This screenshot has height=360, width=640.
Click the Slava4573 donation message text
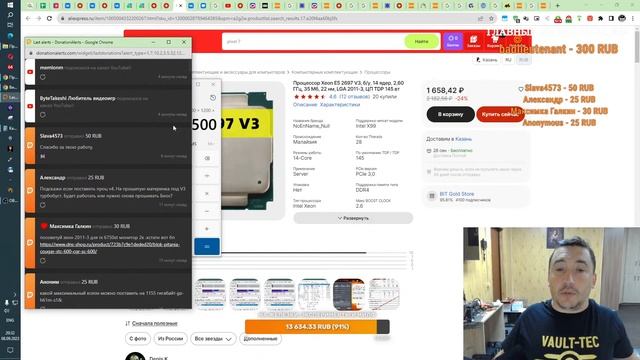66,147
